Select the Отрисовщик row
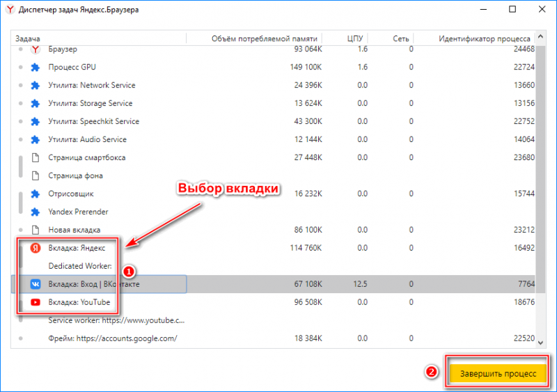This screenshot has width=557, height=392. click(x=273, y=194)
